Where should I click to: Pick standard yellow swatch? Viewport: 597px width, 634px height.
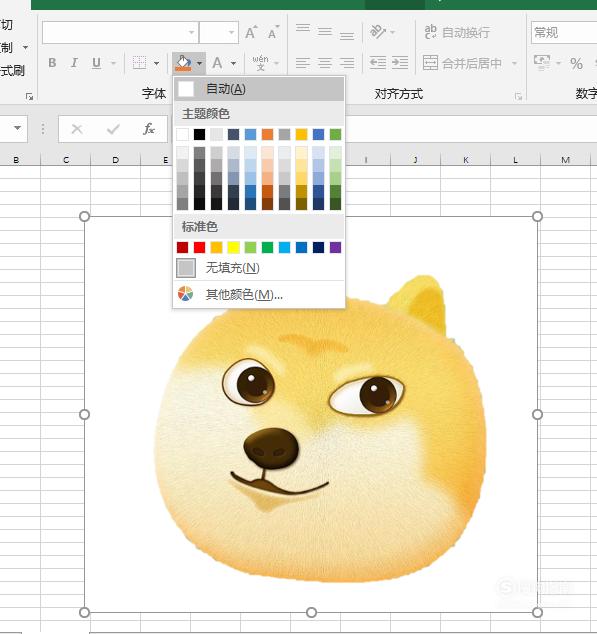[x=233, y=247]
